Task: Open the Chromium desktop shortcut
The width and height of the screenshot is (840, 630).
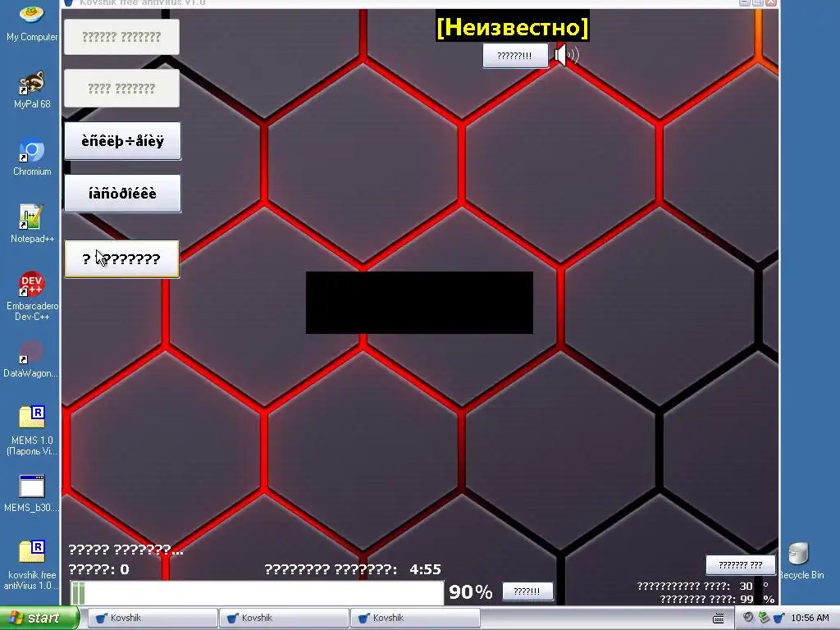Action: click(32, 157)
